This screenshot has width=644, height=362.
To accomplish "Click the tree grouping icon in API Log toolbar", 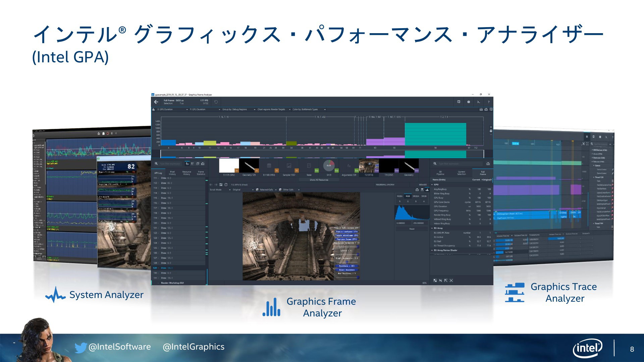I will click(193, 164).
